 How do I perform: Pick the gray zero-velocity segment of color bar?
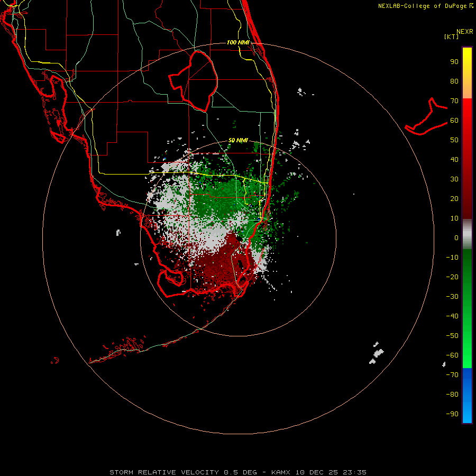467,234
